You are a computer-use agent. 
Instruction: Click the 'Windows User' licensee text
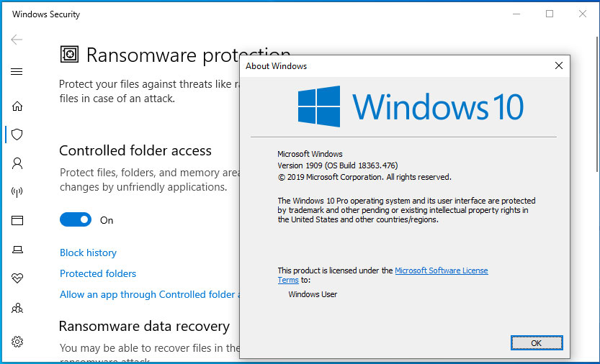[x=313, y=294]
